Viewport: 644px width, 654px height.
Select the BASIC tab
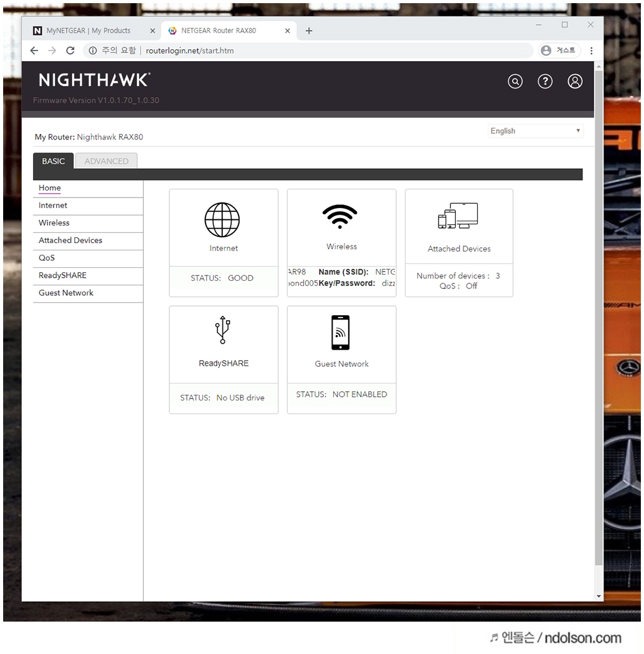click(54, 161)
